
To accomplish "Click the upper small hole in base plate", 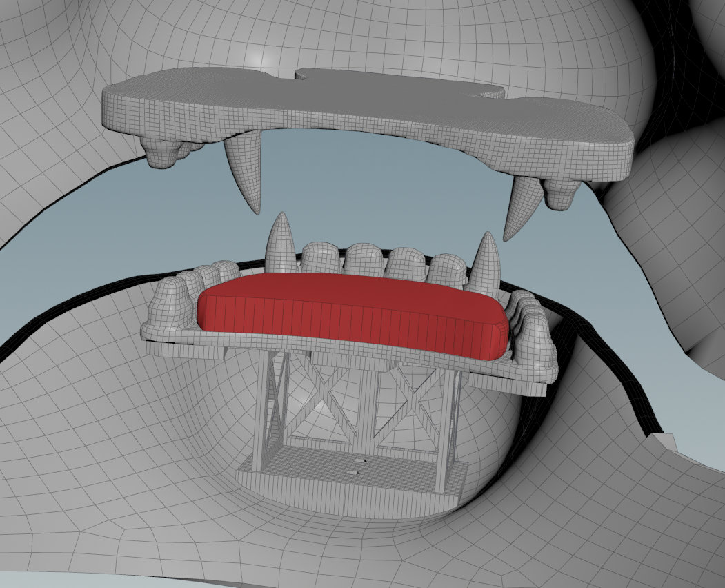I will [358, 459].
